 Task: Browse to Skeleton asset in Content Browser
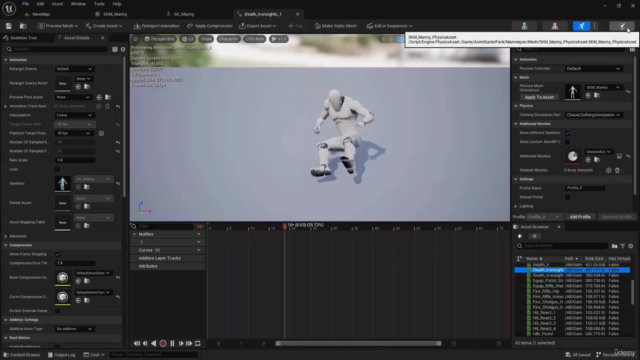point(87,187)
